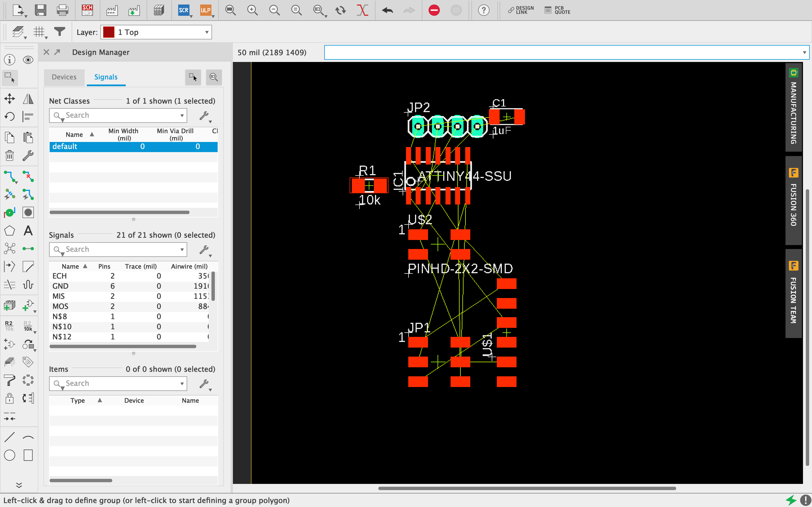Toggle the selection filter funnel
The image size is (812, 507).
[60, 32]
